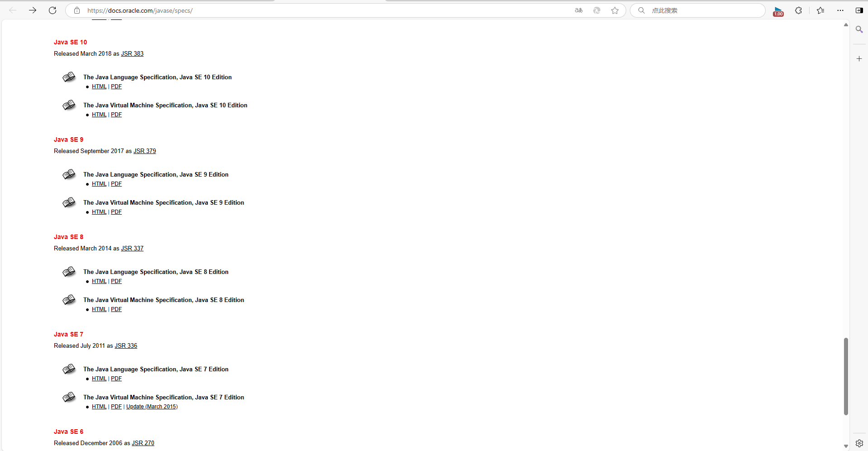Click book icon for Java SE 7 Language Specification
868x451 pixels.
(69, 369)
